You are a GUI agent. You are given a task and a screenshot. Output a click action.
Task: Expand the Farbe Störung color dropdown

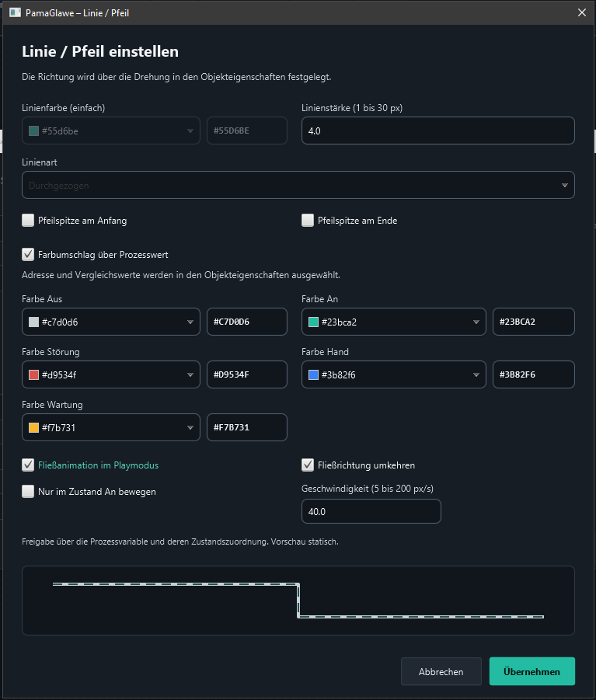(x=110, y=374)
